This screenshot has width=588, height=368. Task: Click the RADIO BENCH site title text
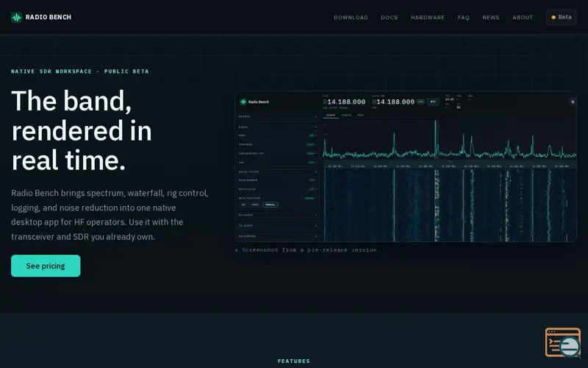click(x=49, y=17)
